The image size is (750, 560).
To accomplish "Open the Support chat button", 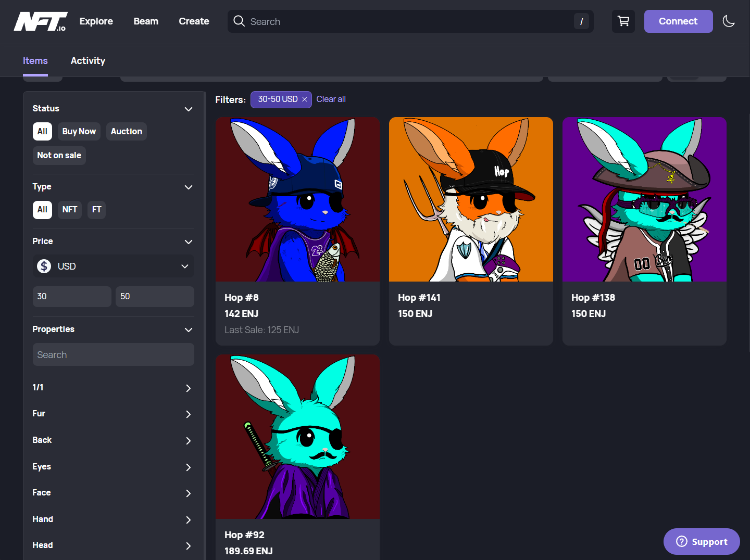I will point(702,542).
